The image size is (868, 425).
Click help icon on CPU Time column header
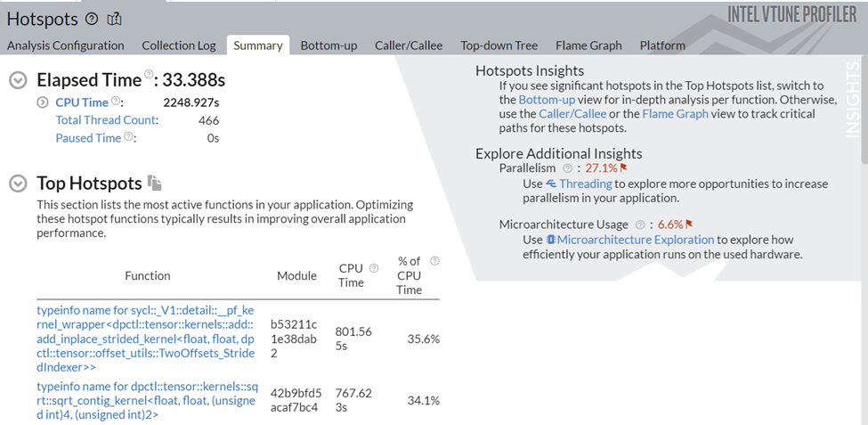tap(374, 268)
